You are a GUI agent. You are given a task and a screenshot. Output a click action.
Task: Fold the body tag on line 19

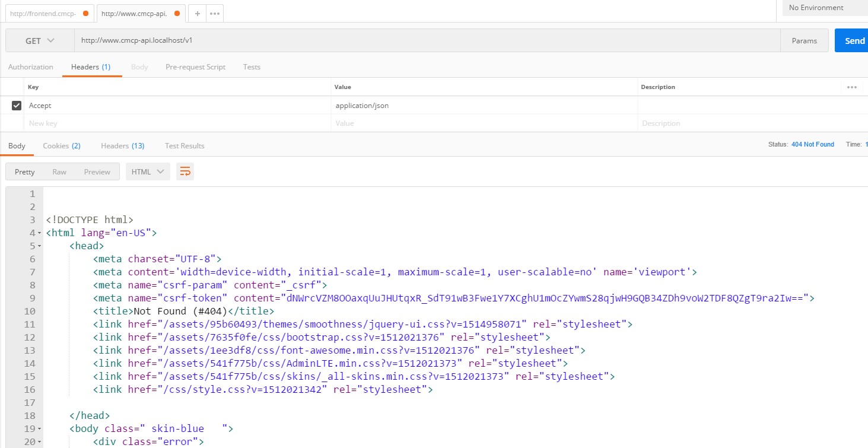(40, 429)
